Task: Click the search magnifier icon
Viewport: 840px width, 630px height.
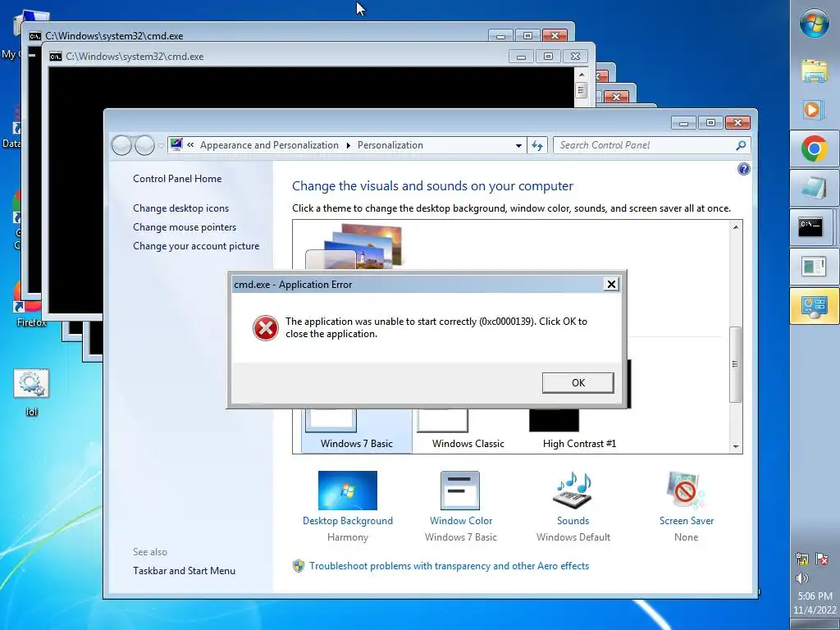Action: pyautogui.click(x=741, y=145)
